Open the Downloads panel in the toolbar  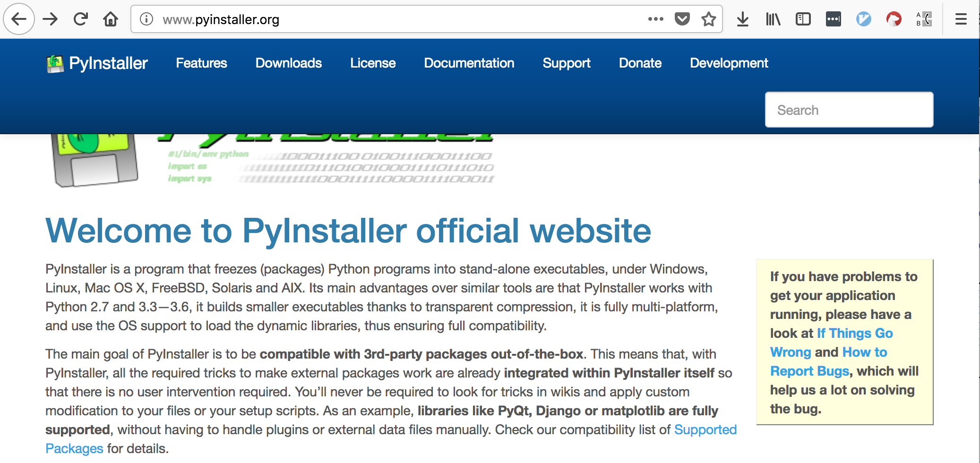pyautogui.click(x=743, y=19)
